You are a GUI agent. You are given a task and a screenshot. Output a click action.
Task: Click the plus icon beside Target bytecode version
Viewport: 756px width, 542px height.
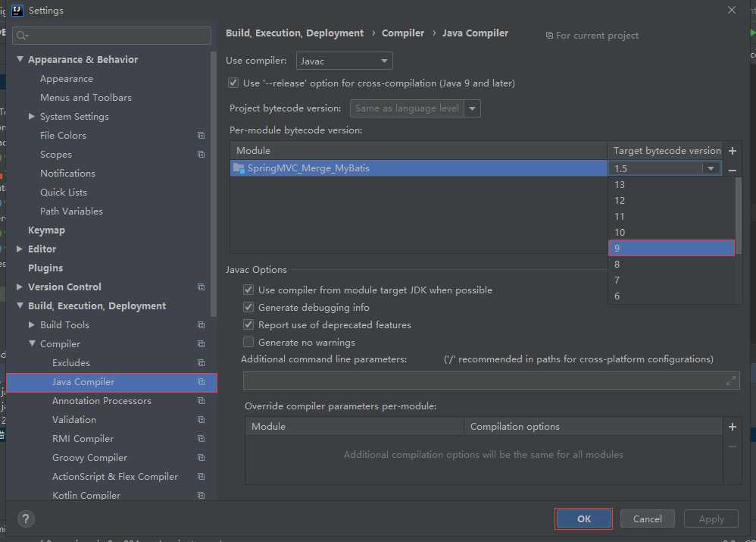coord(732,151)
